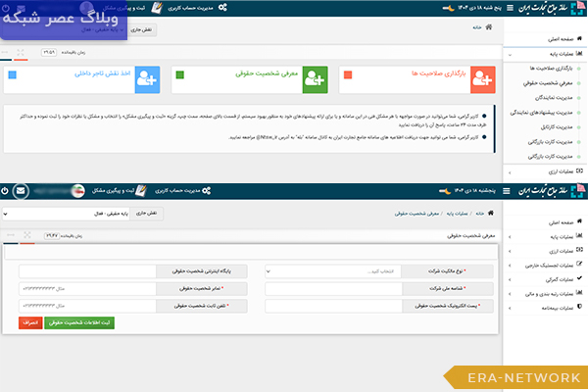
Task: Click شناسه ملی شرکت input field
Action: tap(334, 289)
